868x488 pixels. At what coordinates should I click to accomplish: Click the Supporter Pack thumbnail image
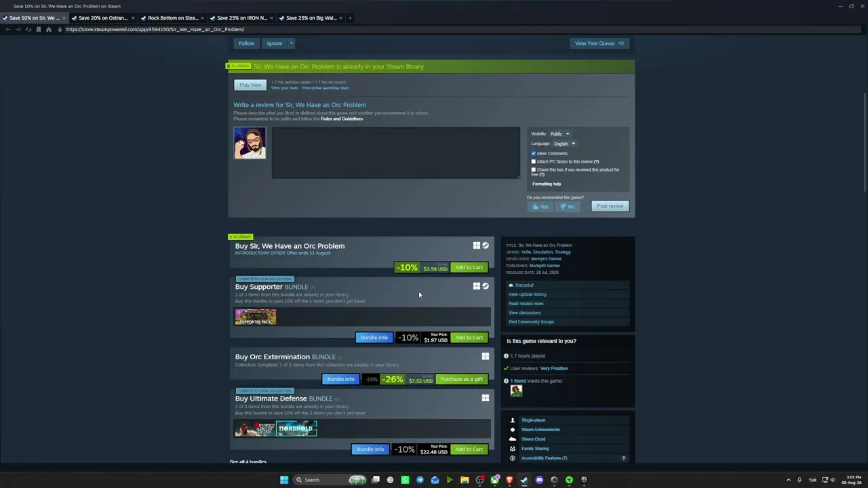pos(256,317)
